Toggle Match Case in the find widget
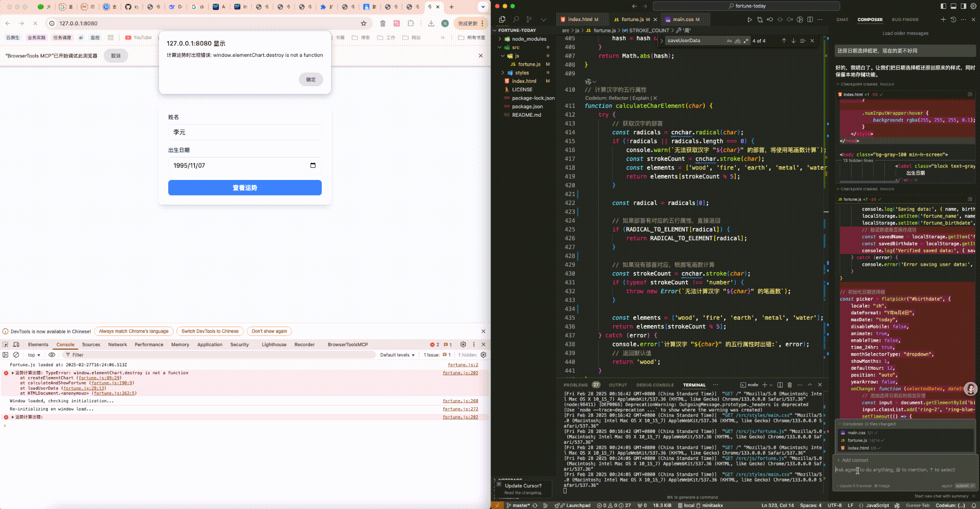The height and width of the screenshot is (509, 980). [x=729, y=41]
